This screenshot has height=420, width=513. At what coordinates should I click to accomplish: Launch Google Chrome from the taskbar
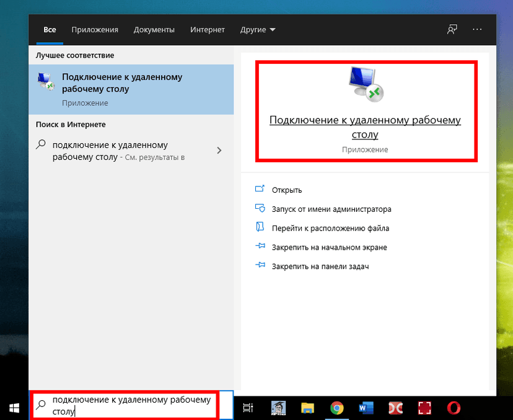tap(336, 407)
